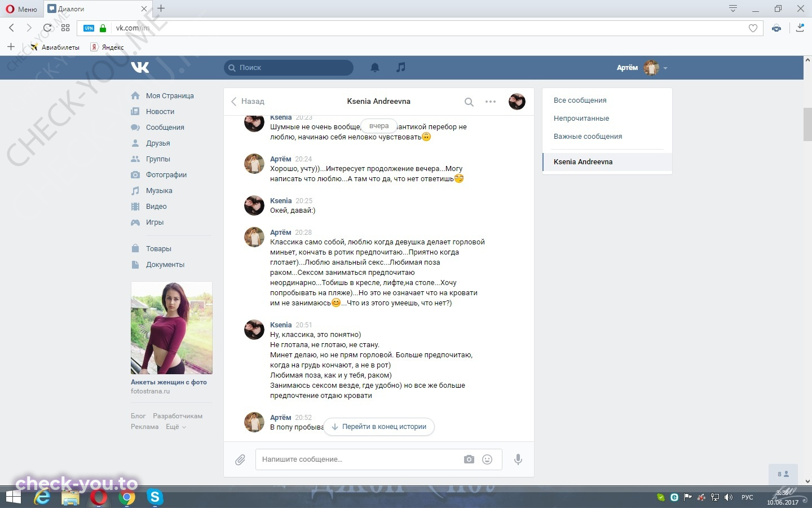Toggle the VPN badge in address bar
The image size is (812, 508).
pyautogui.click(x=89, y=28)
